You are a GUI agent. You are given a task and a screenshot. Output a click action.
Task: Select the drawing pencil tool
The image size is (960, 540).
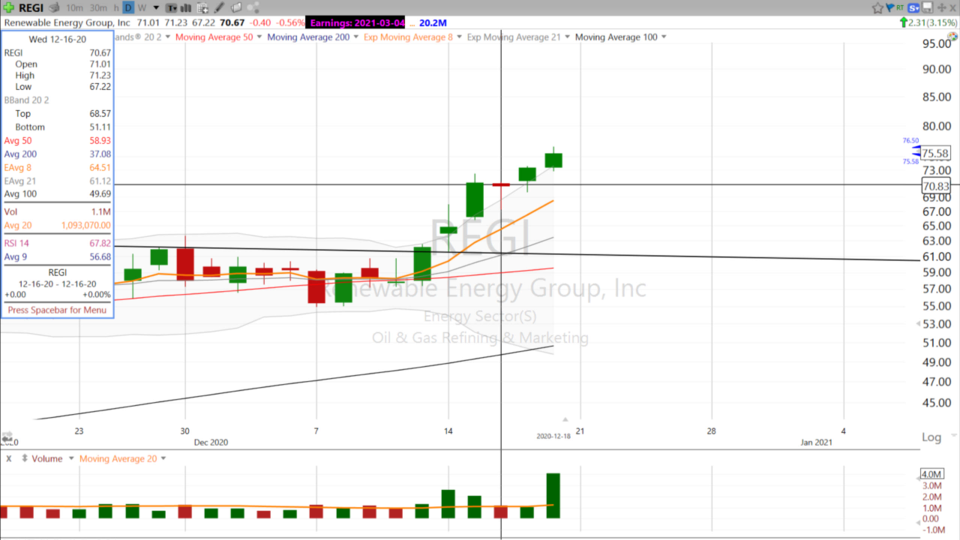[219, 8]
